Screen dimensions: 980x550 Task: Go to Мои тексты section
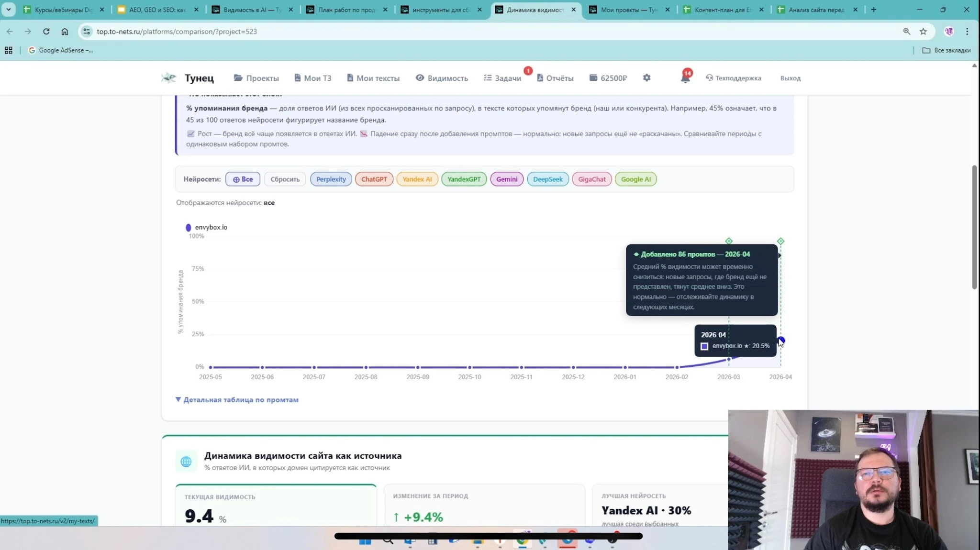(373, 78)
